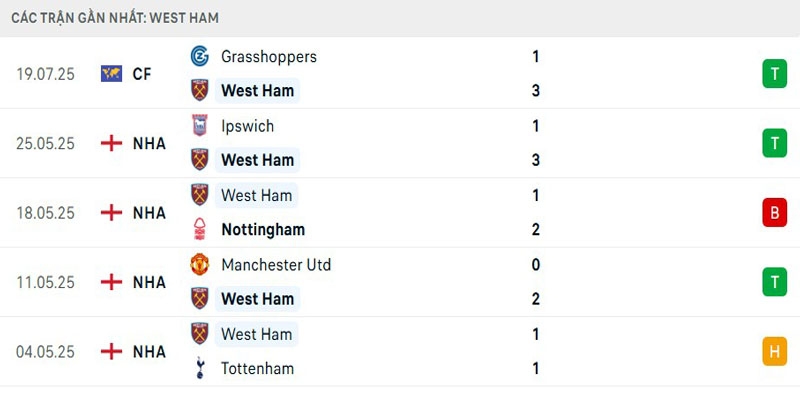Click the red B result badge
Screen dimensions: 800x400
tap(774, 212)
